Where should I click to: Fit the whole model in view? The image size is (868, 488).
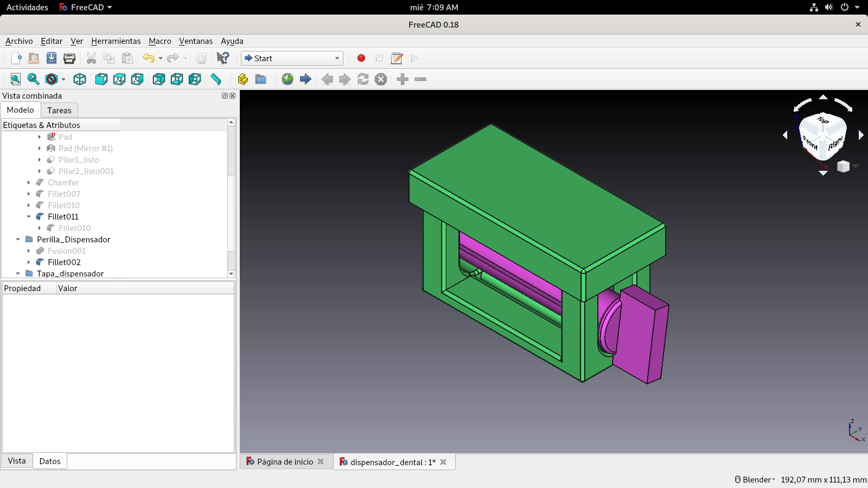pyautogui.click(x=14, y=79)
